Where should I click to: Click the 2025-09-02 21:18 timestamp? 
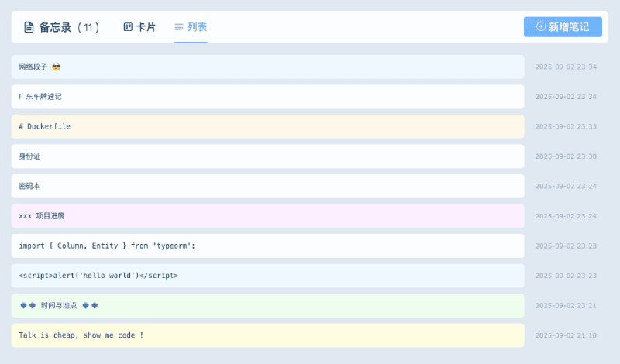(x=566, y=335)
